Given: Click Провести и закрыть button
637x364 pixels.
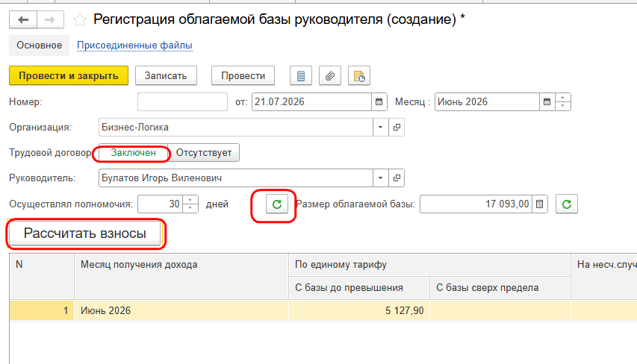Looking at the screenshot, I should click(69, 76).
